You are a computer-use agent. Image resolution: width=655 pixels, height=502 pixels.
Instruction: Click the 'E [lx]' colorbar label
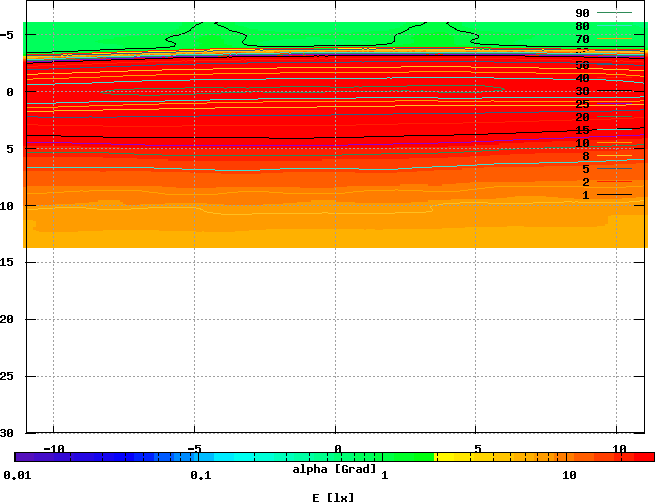334,496
